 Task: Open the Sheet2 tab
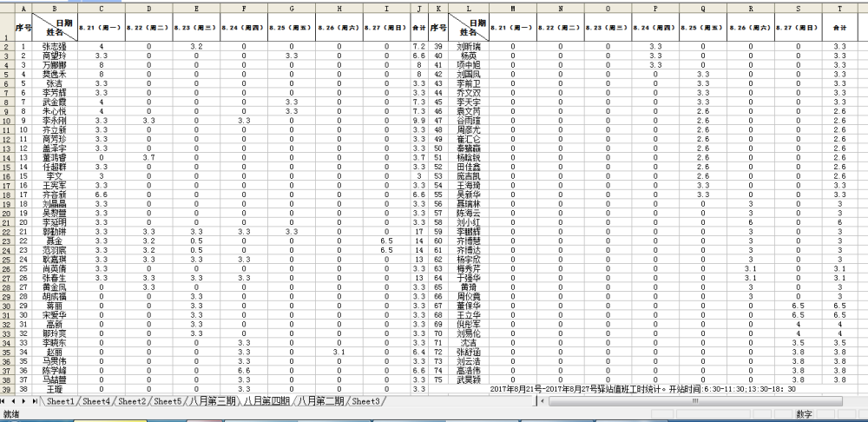(x=132, y=401)
